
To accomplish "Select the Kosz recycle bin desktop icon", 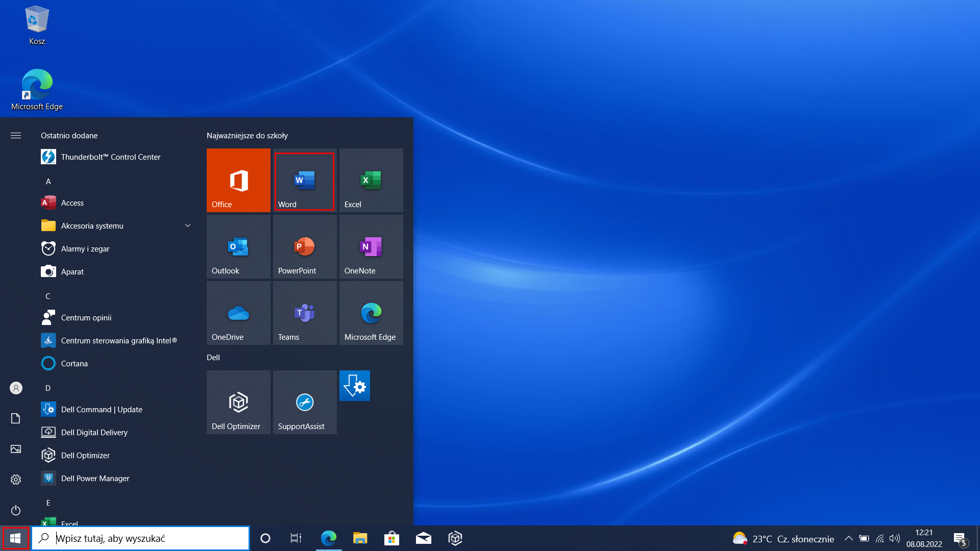I will (x=37, y=26).
